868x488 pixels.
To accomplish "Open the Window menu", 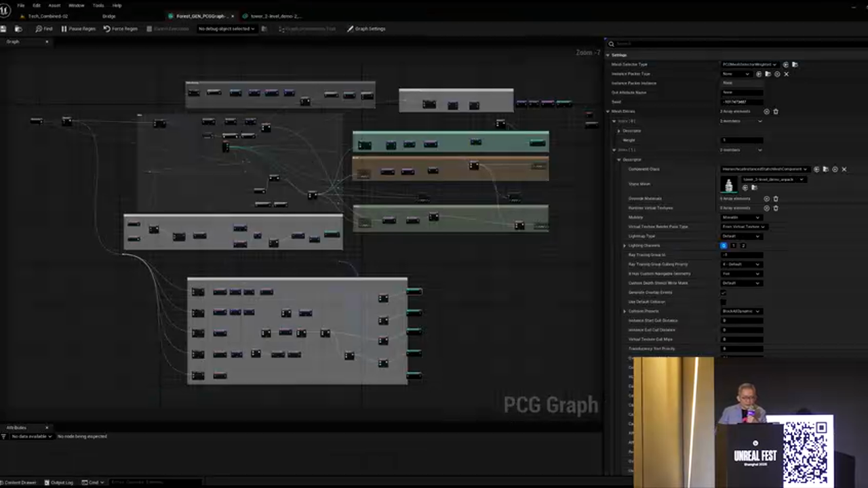I will [76, 5].
